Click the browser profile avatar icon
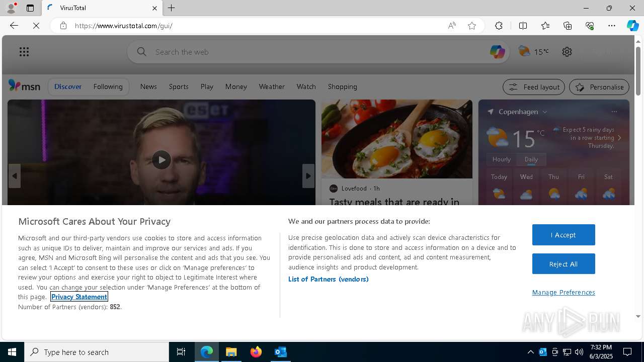644x362 pixels. tap(11, 8)
